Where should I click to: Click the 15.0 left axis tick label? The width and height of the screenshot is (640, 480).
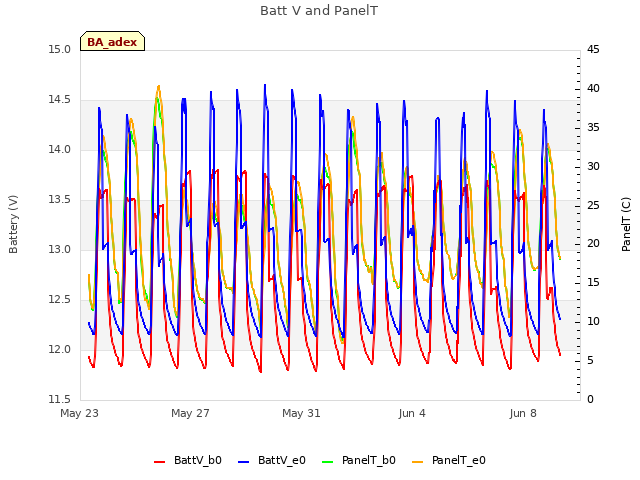[x=60, y=50]
